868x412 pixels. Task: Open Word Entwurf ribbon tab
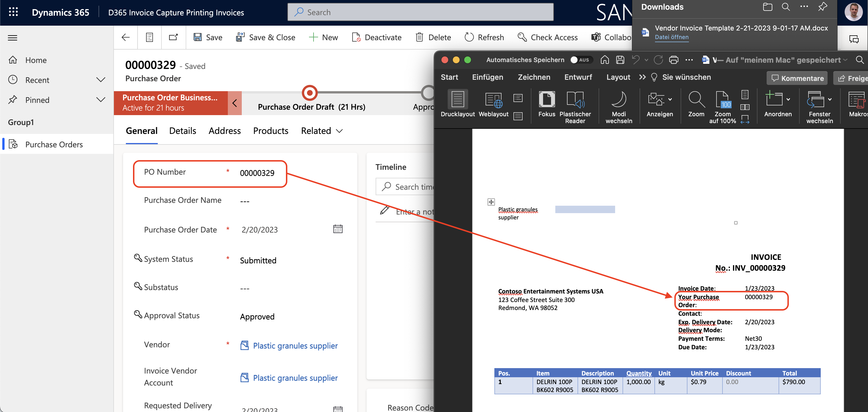tap(578, 77)
